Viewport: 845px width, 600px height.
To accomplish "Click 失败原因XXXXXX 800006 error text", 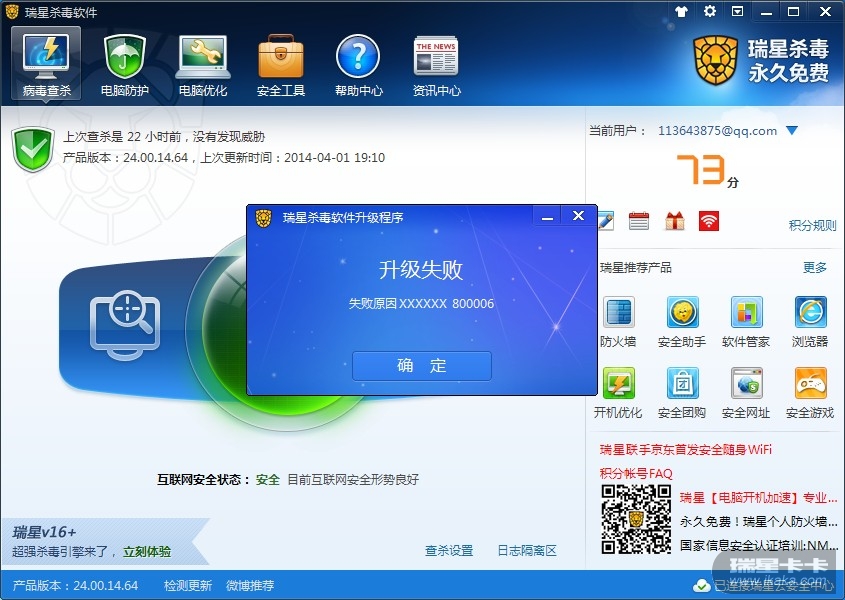I will pos(421,304).
